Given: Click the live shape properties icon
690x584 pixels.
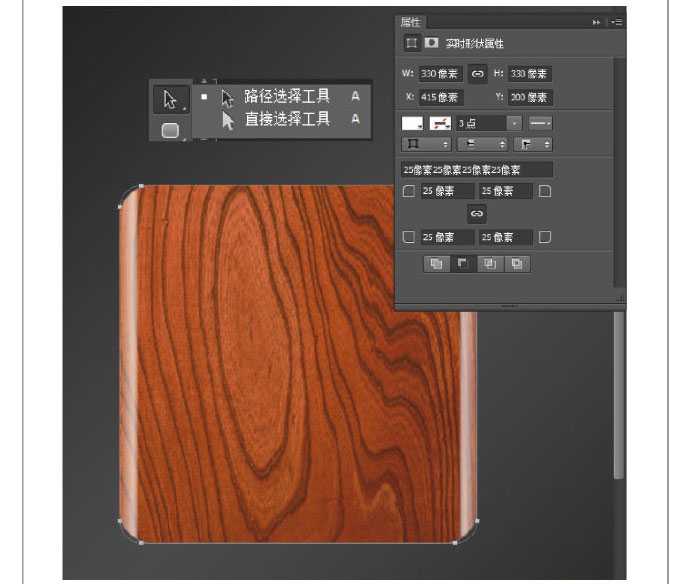Looking at the screenshot, I should [410, 43].
